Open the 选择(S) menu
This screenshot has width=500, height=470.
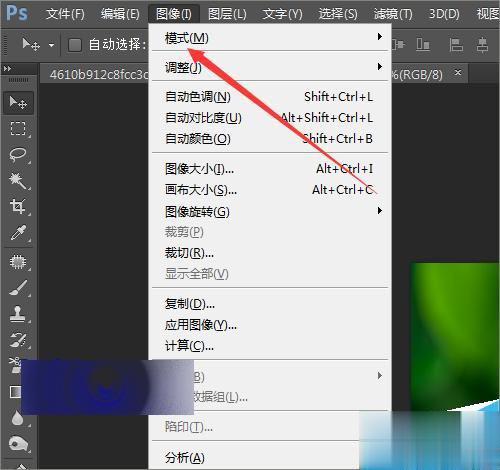(x=338, y=14)
